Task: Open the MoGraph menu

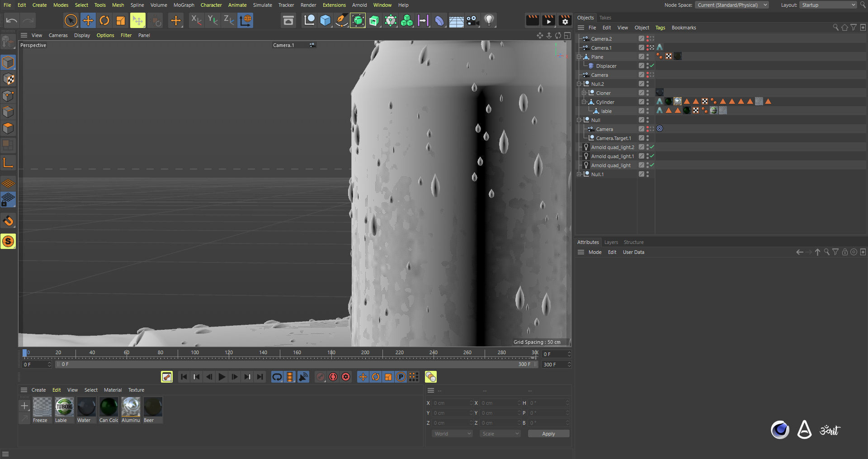Action: point(184,5)
